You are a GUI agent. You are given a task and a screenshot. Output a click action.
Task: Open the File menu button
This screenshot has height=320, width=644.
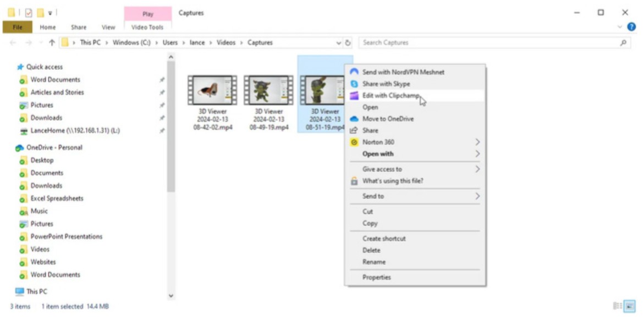[x=18, y=27]
